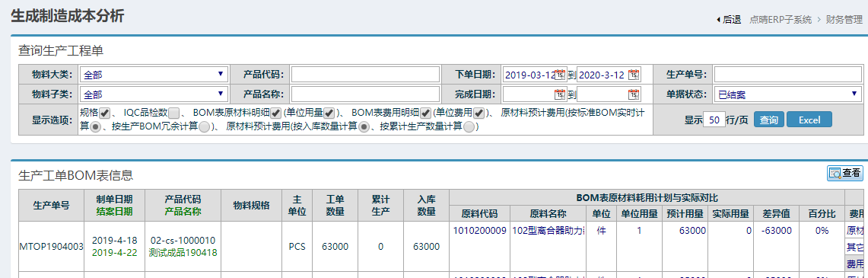Open calendar for order start date
868x278 pixels.
point(560,75)
